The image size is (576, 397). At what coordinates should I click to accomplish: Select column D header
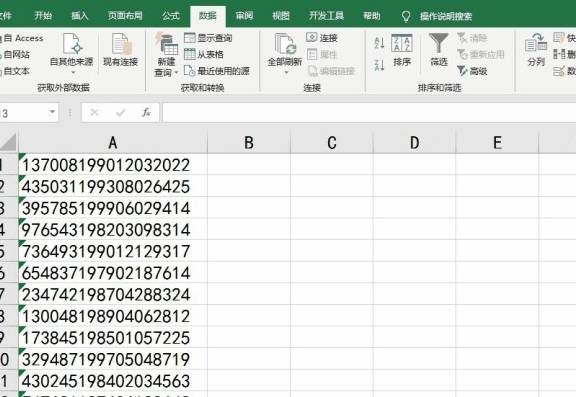pyautogui.click(x=414, y=142)
